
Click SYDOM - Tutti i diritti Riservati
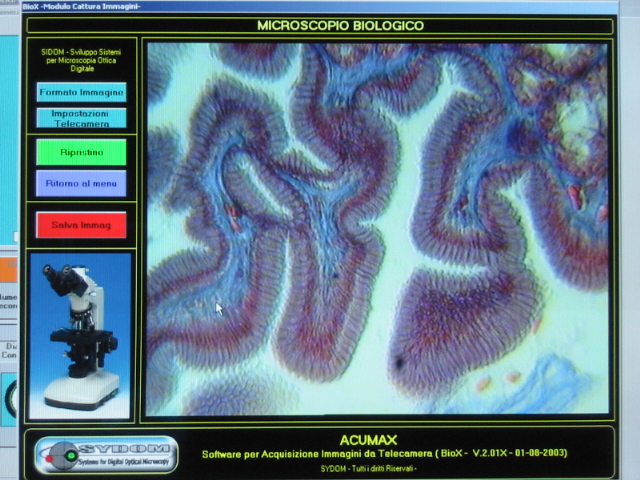click(369, 469)
